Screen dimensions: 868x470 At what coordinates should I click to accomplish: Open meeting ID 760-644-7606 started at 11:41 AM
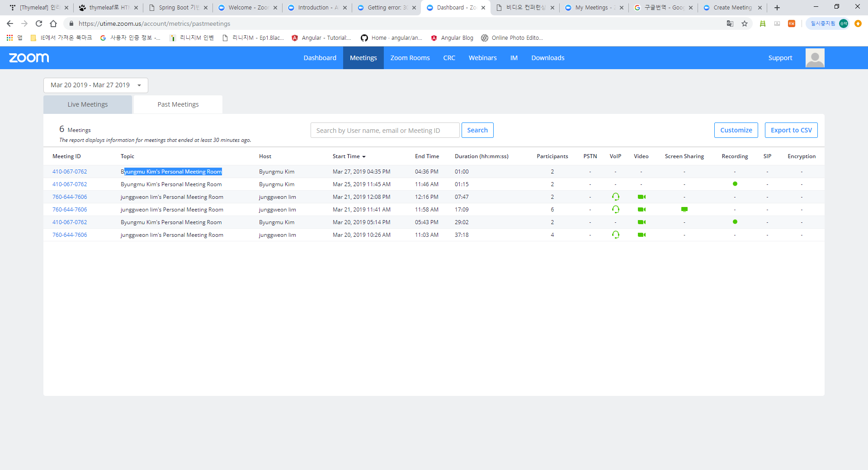tap(70, 210)
